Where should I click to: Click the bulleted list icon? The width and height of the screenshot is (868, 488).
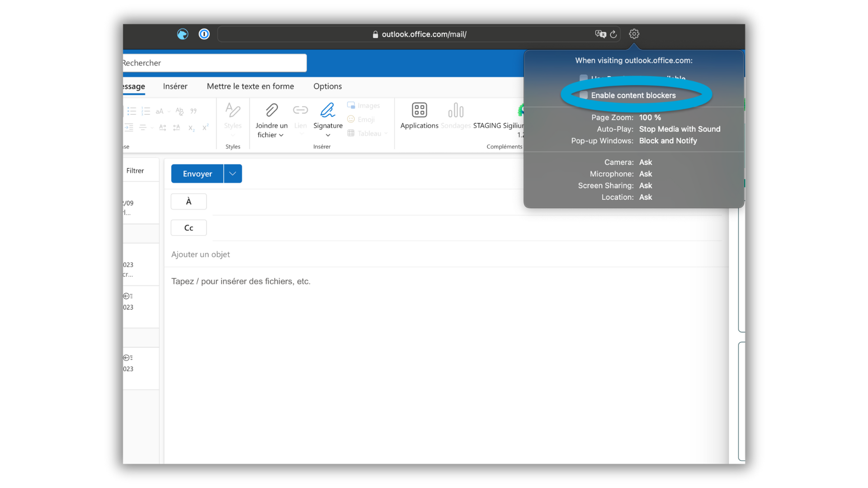pyautogui.click(x=132, y=111)
